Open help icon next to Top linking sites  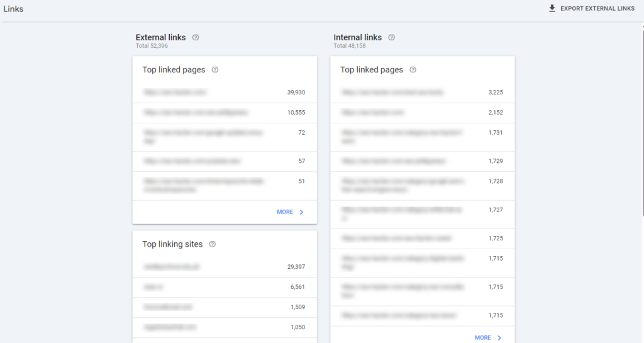point(212,244)
